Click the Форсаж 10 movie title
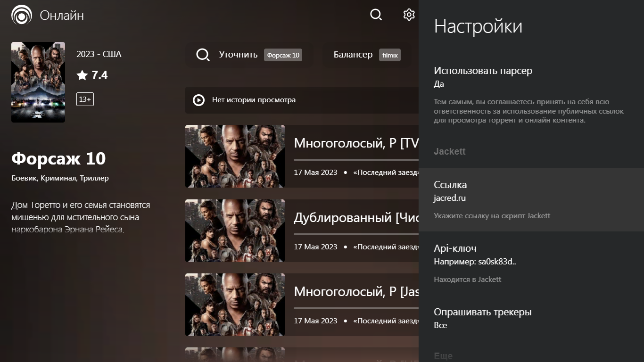 (x=58, y=159)
